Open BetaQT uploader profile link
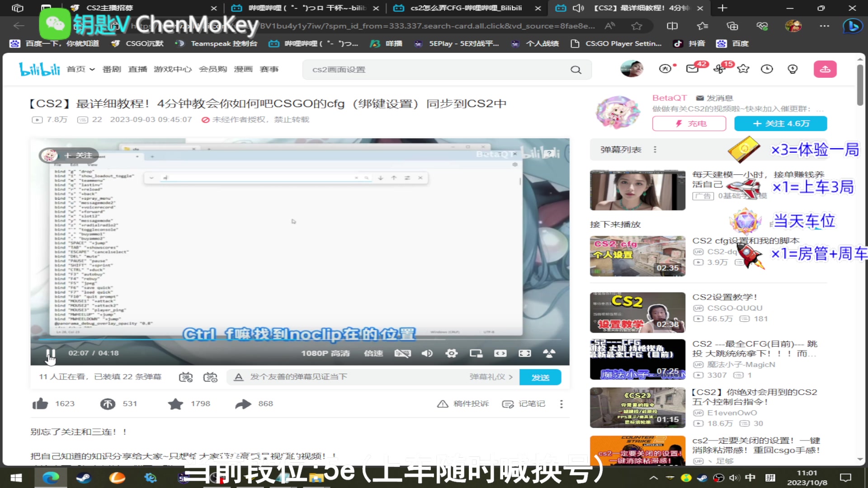 coord(670,98)
